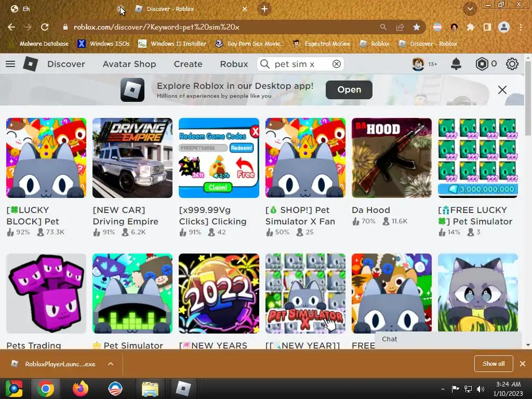Open the Roblox Desktop app

pos(349,90)
